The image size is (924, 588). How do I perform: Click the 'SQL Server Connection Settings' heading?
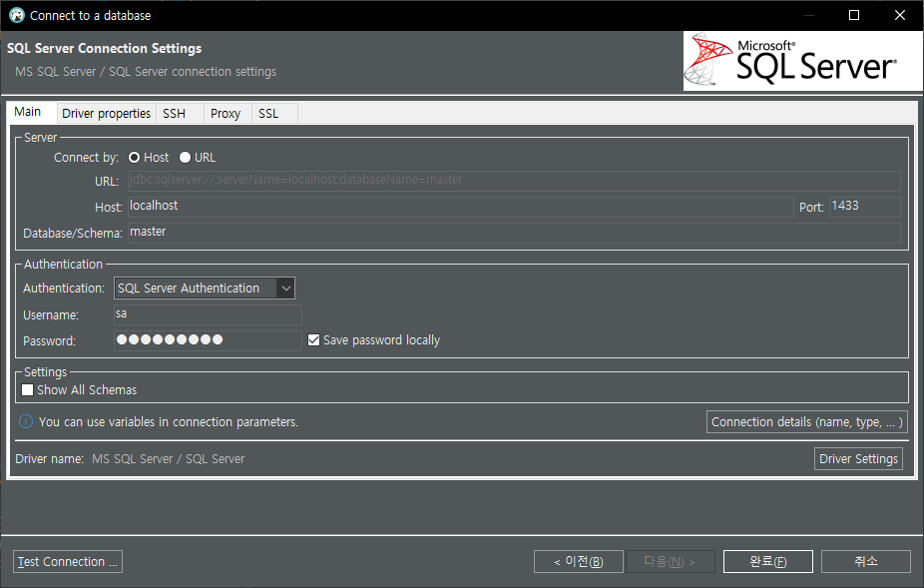click(105, 48)
